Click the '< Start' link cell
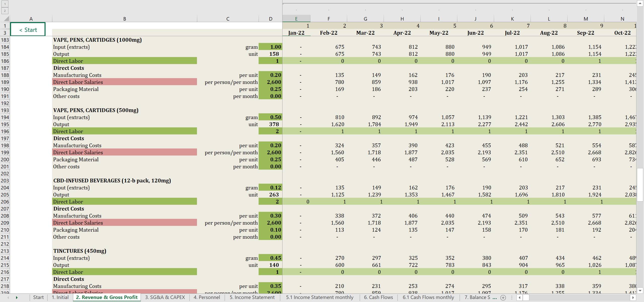644x302 pixels. click(x=28, y=30)
